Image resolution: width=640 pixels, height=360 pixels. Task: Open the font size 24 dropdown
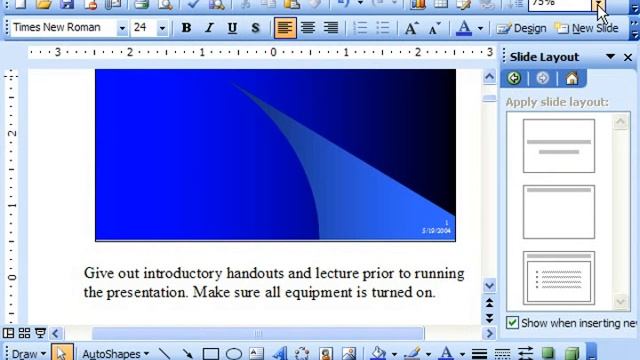click(x=162, y=28)
